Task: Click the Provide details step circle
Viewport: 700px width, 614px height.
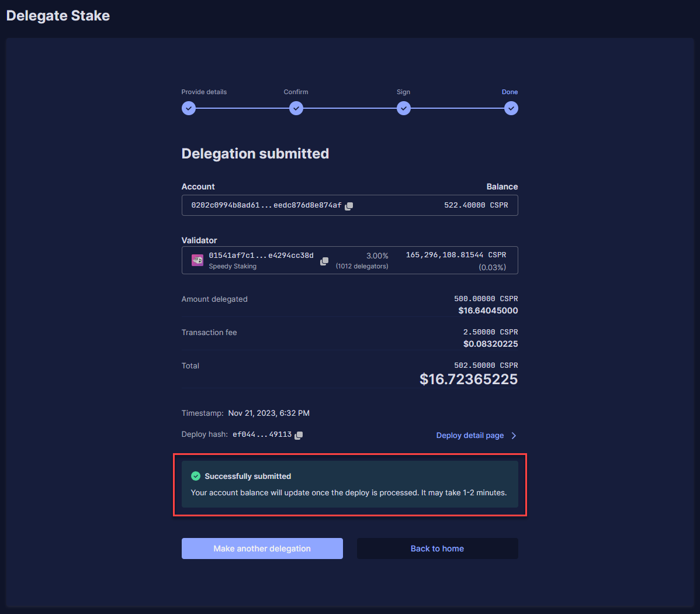Action: (x=188, y=108)
